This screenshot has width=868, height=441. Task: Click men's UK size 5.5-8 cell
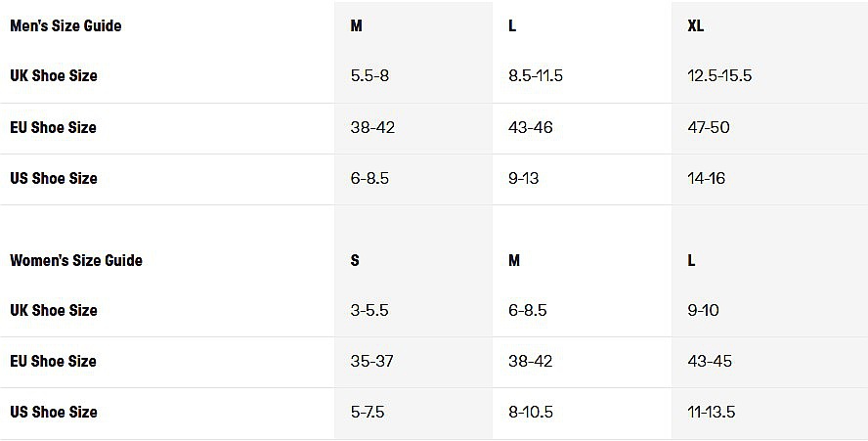point(369,76)
